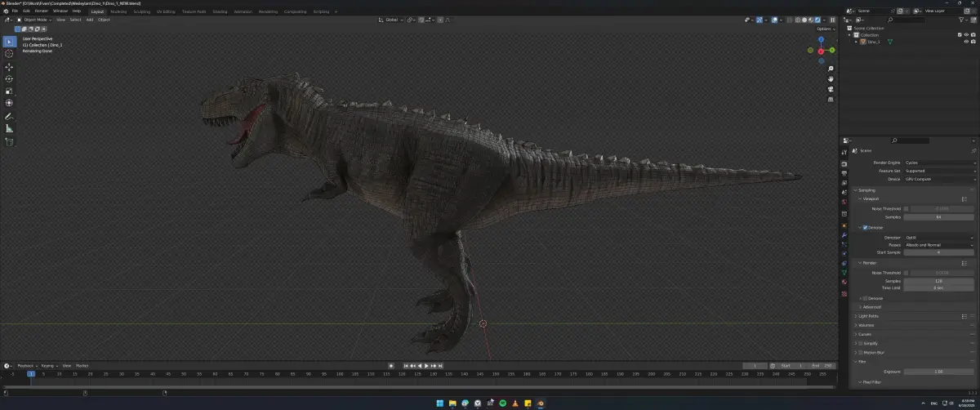Select the Move tool
The width and height of the screenshot is (980, 410).
point(9,67)
